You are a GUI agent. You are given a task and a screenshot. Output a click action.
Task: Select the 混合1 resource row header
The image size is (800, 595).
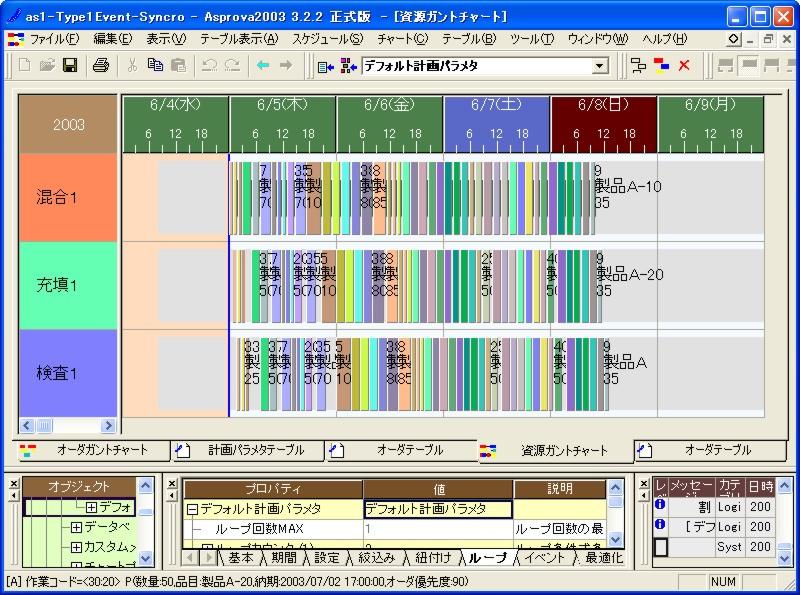(68, 197)
